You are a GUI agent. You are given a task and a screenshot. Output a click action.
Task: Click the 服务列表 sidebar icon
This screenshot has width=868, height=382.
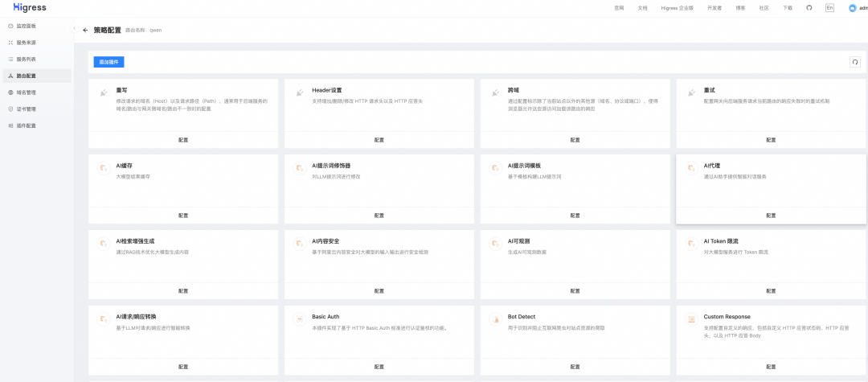click(10, 60)
